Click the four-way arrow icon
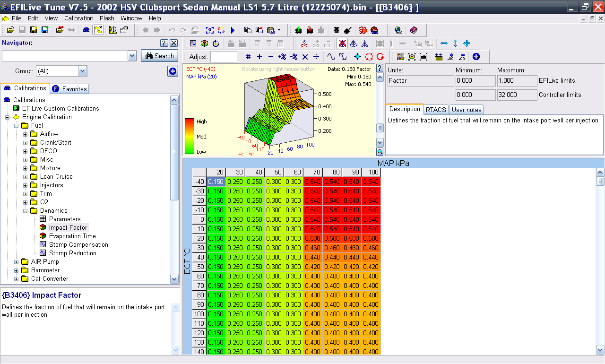605x364 pixels. click(467, 43)
